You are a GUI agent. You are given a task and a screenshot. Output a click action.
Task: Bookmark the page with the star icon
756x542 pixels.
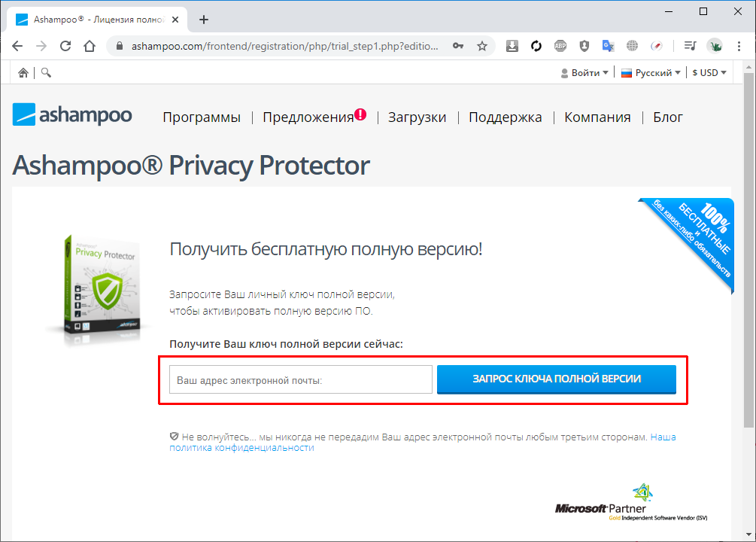(481, 45)
